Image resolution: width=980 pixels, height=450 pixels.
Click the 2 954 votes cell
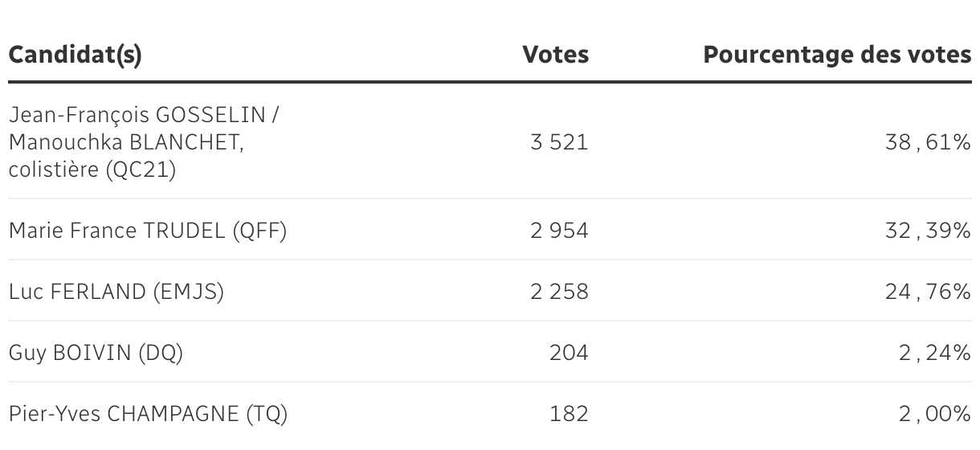coord(559,231)
